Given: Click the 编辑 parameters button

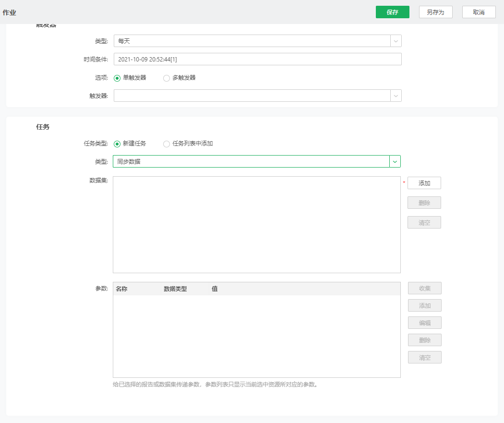Looking at the screenshot, I should tap(424, 323).
